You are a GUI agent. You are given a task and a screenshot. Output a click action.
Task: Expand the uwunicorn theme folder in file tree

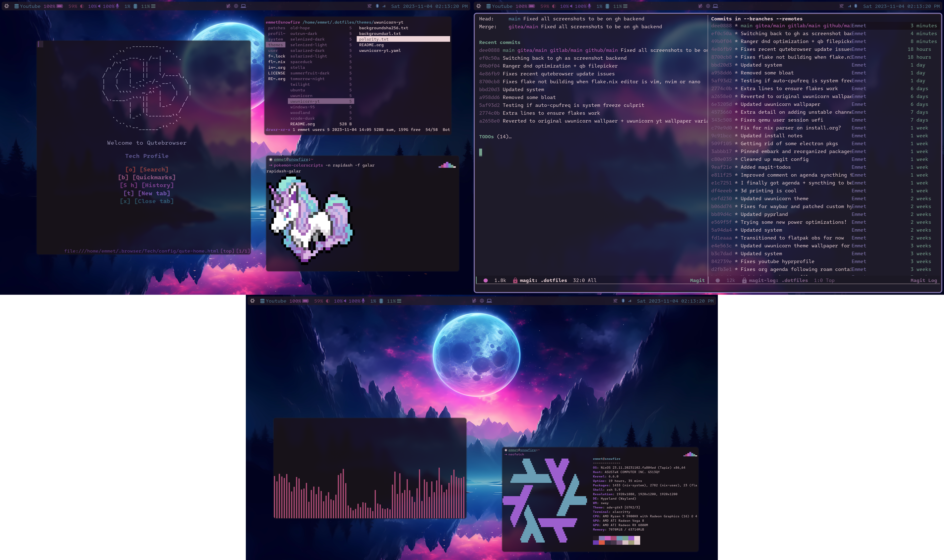click(x=301, y=95)
